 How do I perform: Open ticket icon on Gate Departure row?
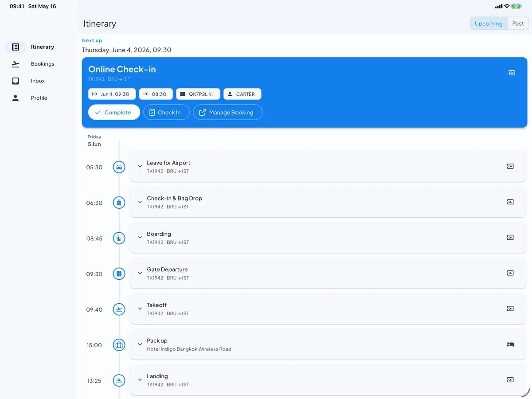(x=510, y=273)
